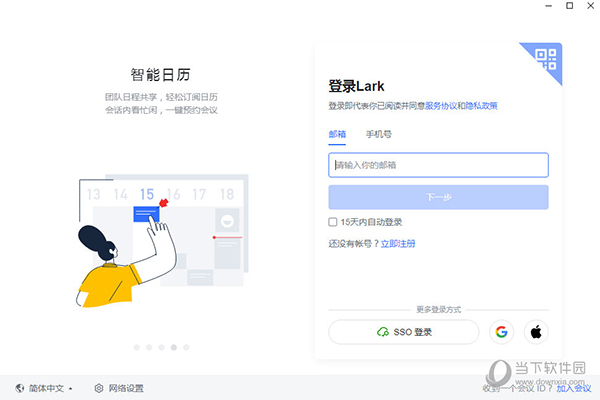Open the 服务协议 link
The image size is (600, 400).
[441, 106]
